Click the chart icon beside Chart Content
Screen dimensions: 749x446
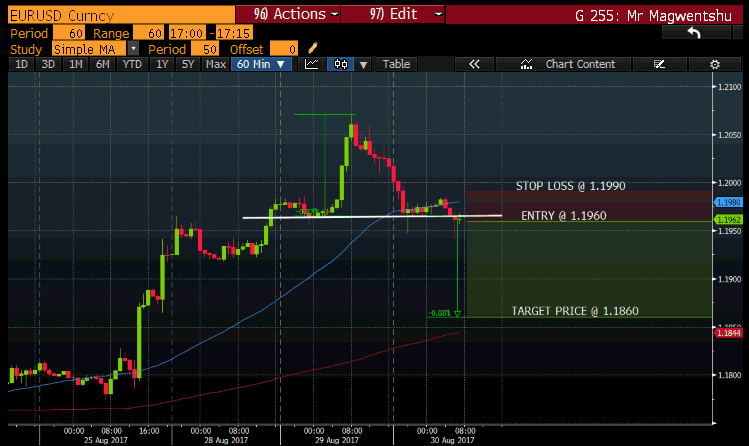530,64
